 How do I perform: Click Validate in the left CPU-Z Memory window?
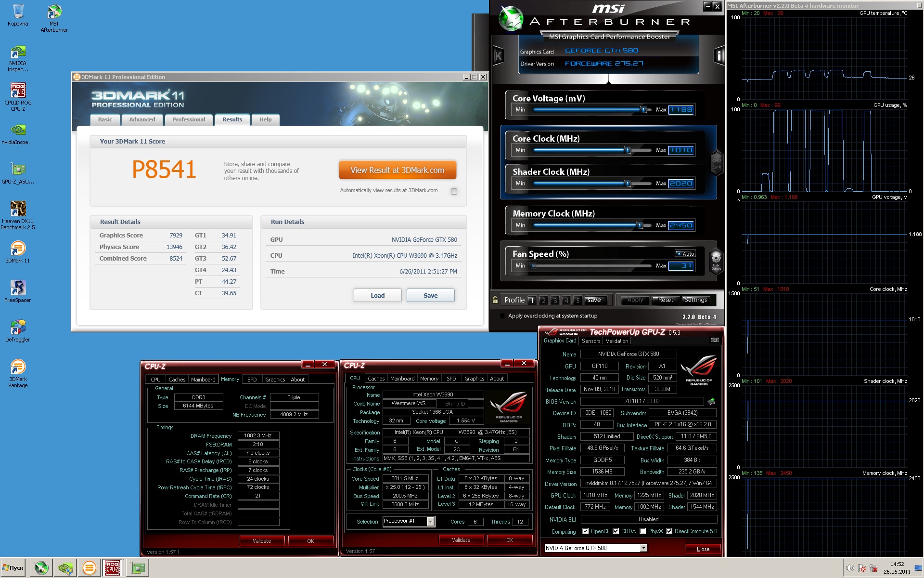(262, 541)
